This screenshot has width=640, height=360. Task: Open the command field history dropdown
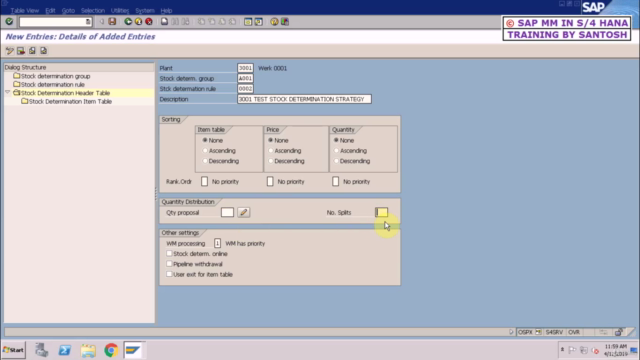tap(88, 22)
